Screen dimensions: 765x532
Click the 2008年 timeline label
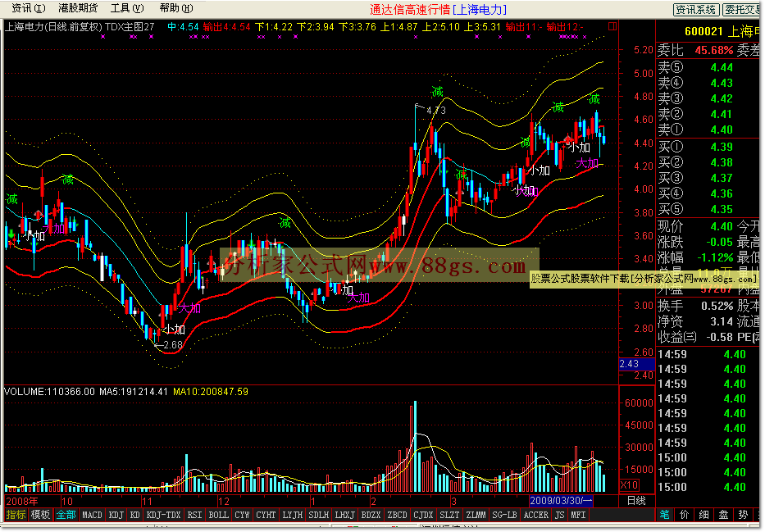(x=22, y=501)
